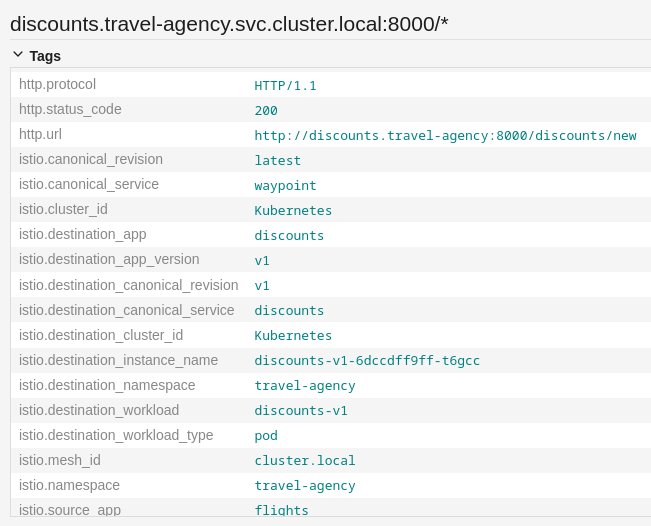
Task: Click the istio.destination_canonical_service tag key
Action: [x=127, y=310]
